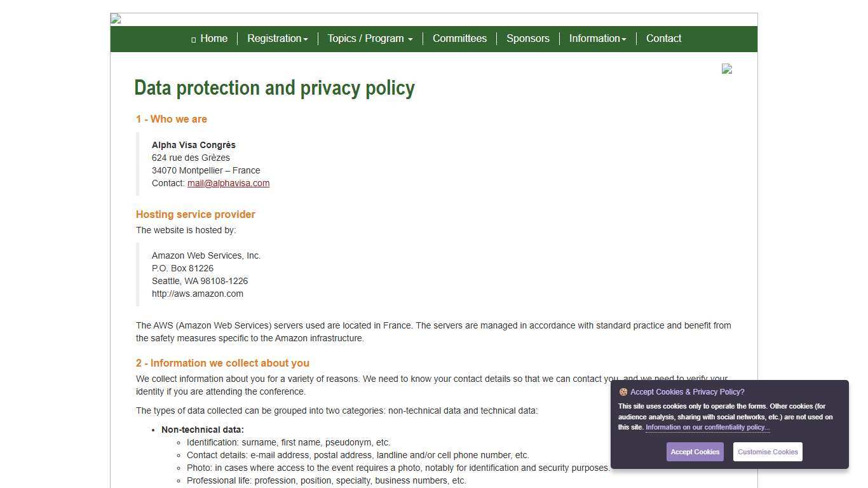The width and height of the screenshot is (868, 488).
Task: Open the Topics / Program dropdown
Action: tap(370, 39)
